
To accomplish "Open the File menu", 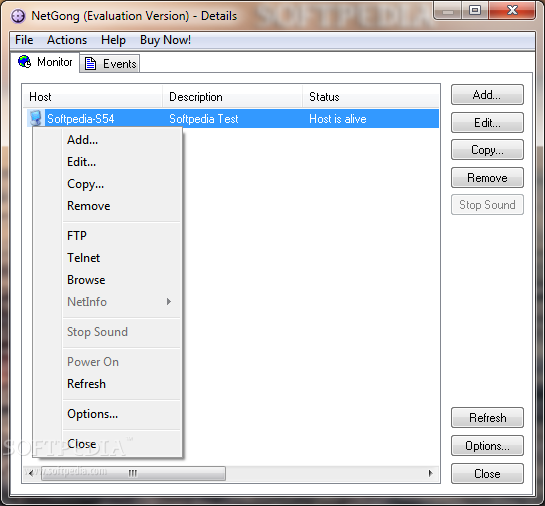I will (24, 40).
